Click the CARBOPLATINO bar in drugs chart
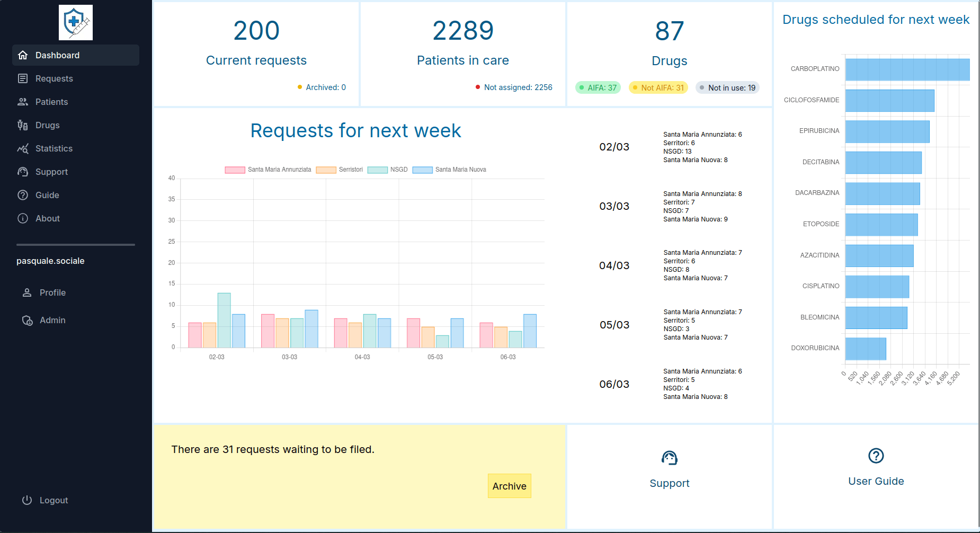This screenshot has width=980, height=533. pos(907,69)
